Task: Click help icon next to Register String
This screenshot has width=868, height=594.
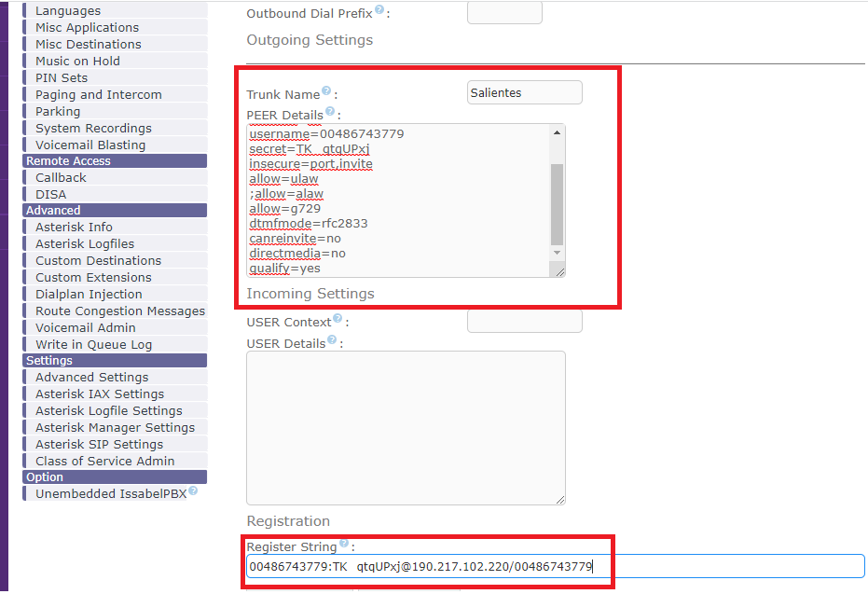Action: (x=344, y=544)
